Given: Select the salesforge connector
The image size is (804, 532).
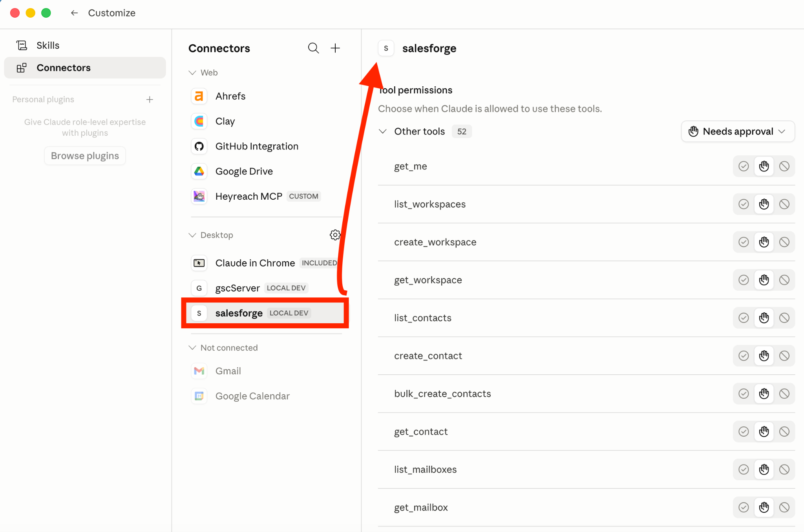Looking at the screenshot, I should [x=265, y=313].
